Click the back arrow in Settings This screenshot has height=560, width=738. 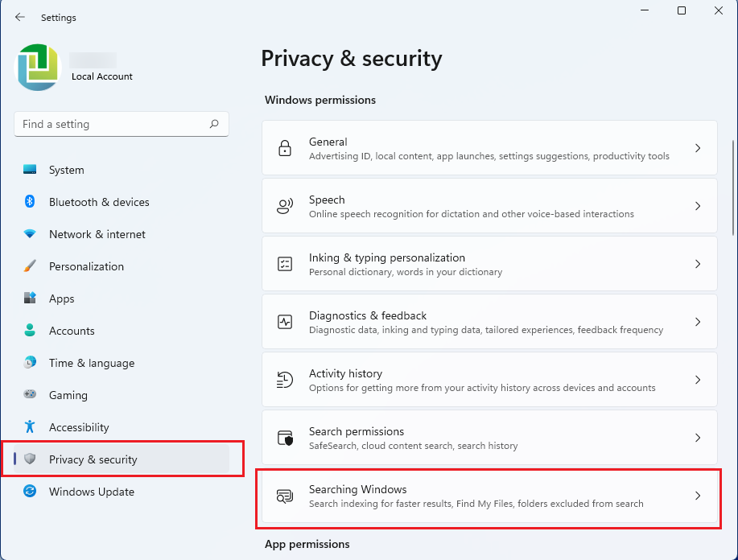point(20,18)
